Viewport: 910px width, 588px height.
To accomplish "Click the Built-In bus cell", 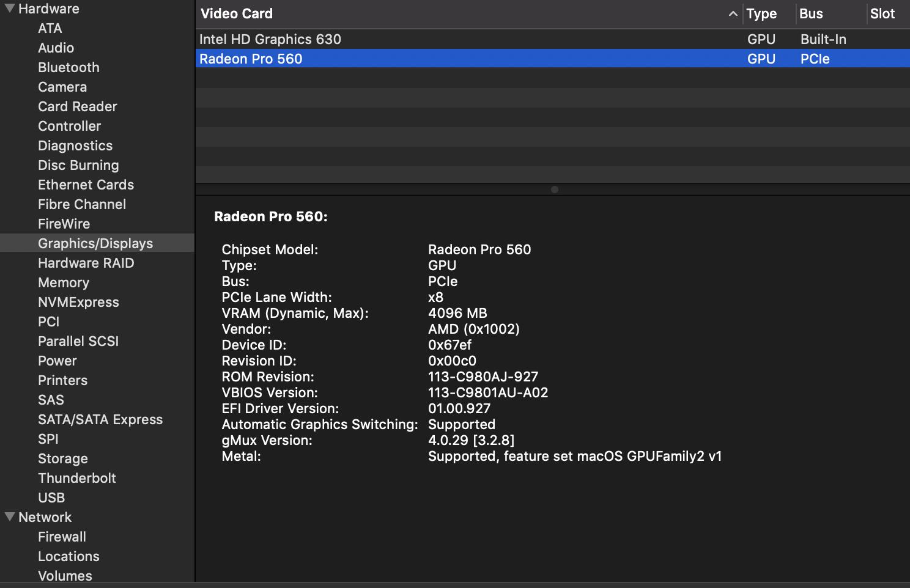I will [823, 39].
